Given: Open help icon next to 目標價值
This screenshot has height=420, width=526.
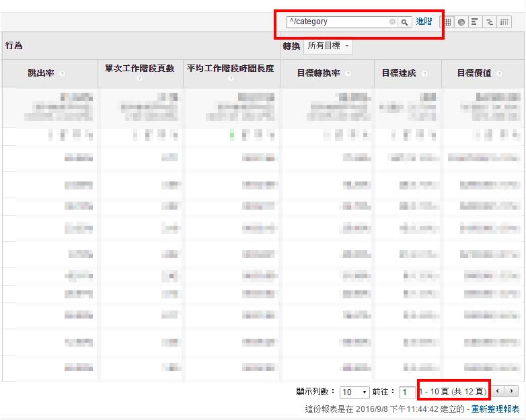Looking at the screenshot, I should (x=499, y=73).
